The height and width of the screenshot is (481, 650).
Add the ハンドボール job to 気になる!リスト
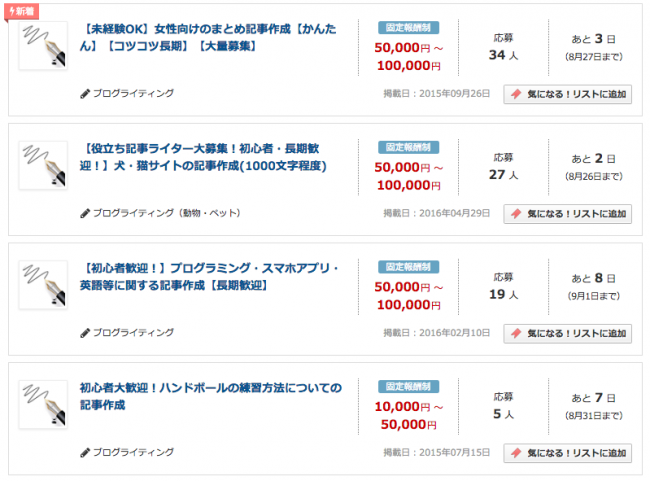click(567, 452)
